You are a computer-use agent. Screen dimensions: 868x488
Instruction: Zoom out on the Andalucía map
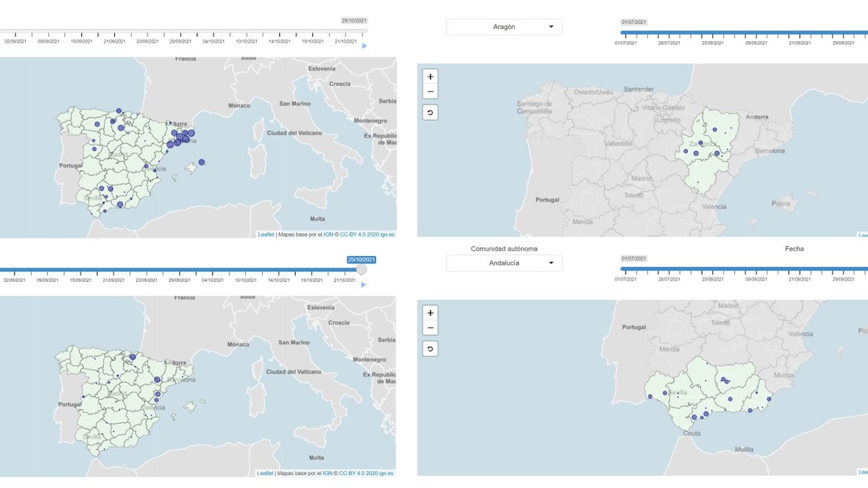pyautogui.click(x=430, y=328)
